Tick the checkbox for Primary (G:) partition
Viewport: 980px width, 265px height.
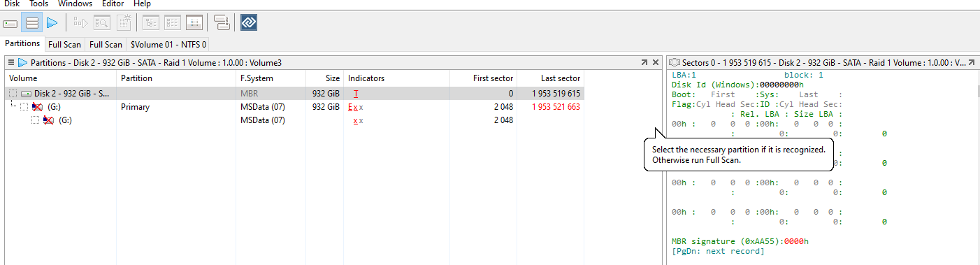click(x=24, y=107)
